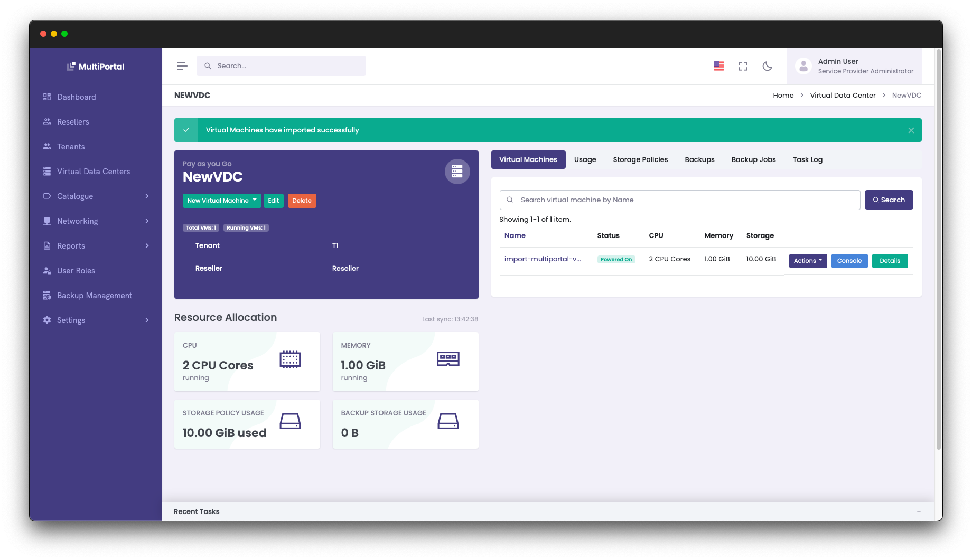Open the New Virtual Machine dropdown
Screen dimensions: 972x560
222,201
